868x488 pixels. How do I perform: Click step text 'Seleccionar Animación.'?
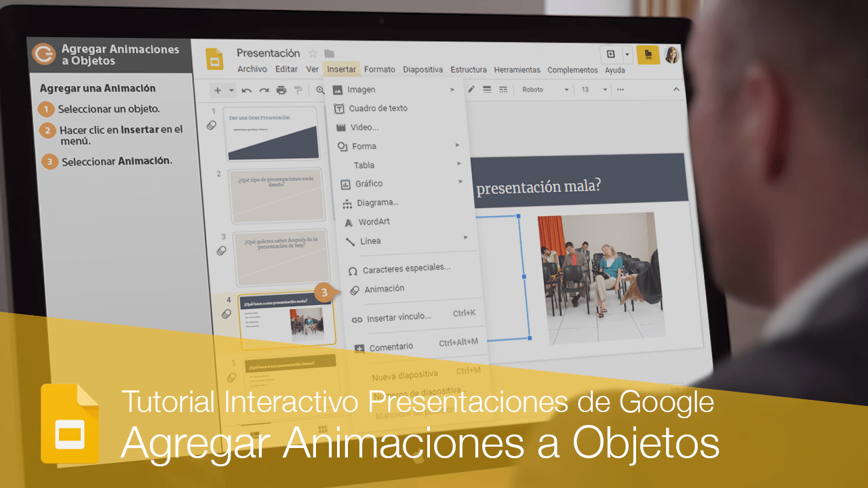(x=117, y=161)
